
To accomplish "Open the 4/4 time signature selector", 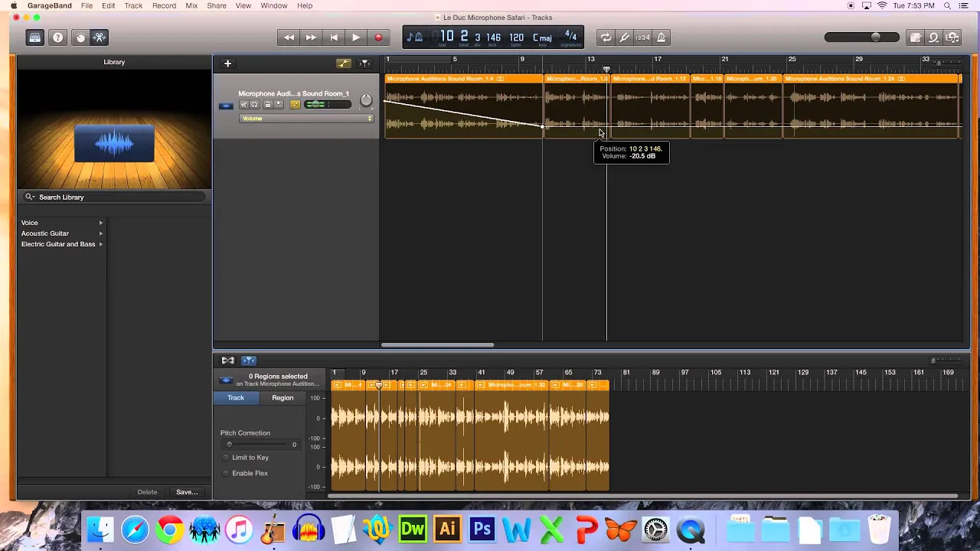I will point(570,37).
